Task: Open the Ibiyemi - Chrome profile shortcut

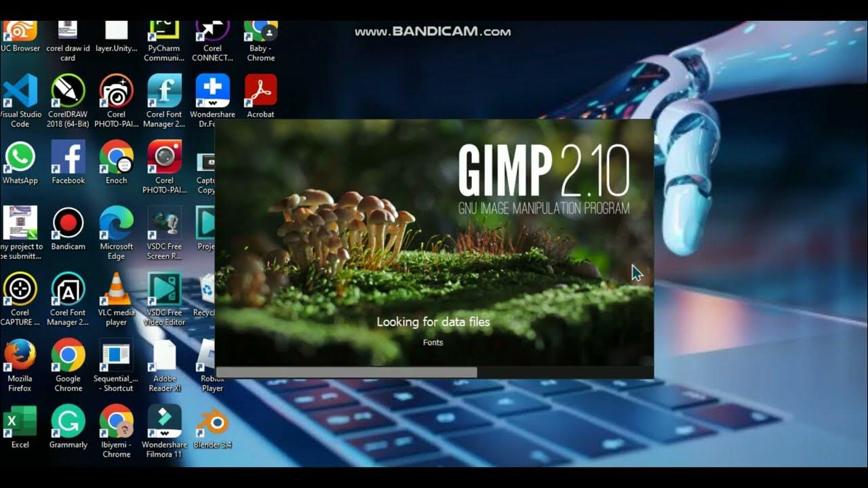Action: (x=116, y=431)
